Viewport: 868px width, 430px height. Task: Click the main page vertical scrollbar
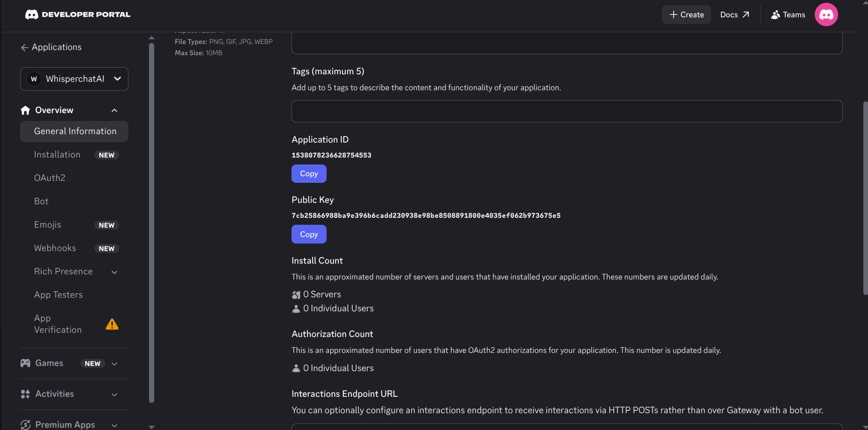(x=865, y=198)
